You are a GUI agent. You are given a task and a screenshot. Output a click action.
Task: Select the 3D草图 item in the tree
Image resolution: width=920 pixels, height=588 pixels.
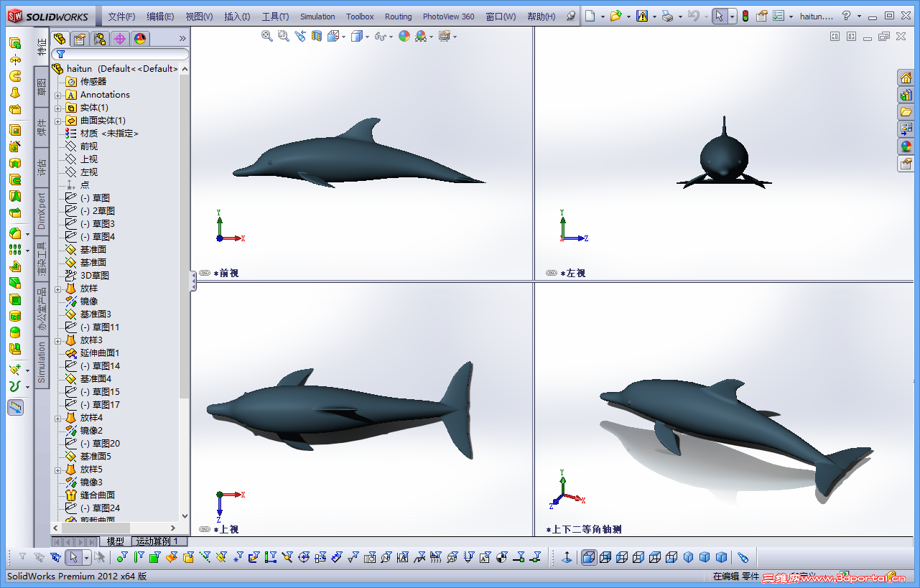(x=95, y=276)
